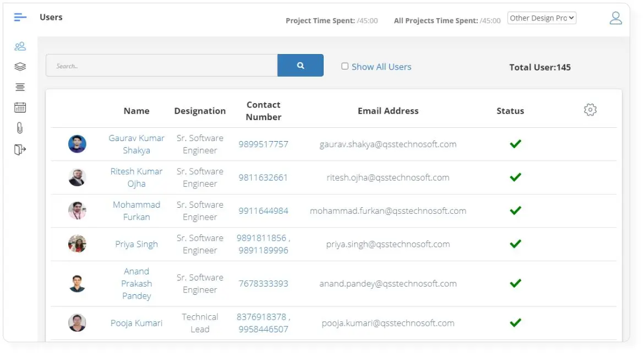Click status checkmark for Anand Prakash Pandey
This screenshot has width=644, height=356.
[515, 283]
